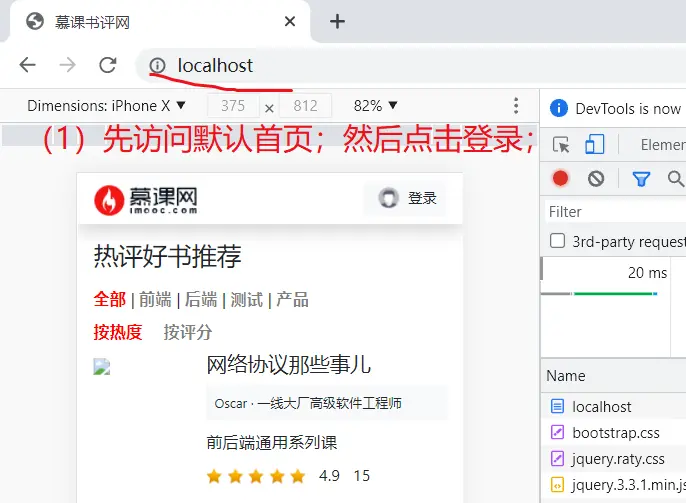This screenshot has width=686, height=503.
Task: Open the 82% zoom dropdown
Action: click(x=375, y=105)
